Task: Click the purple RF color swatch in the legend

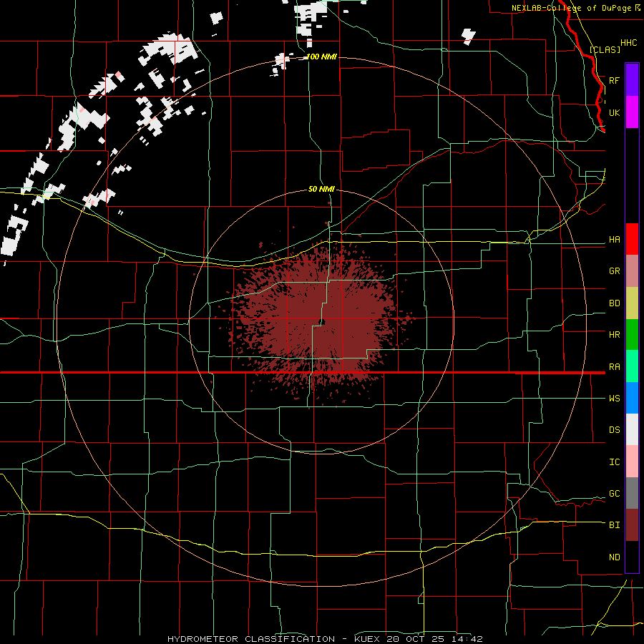Action: point(632,80)
